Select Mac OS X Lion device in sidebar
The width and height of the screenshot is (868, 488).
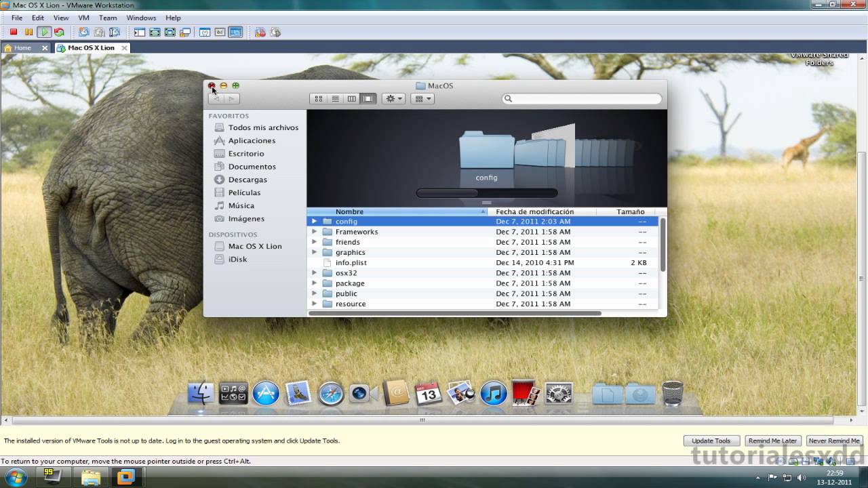coord(255,246)
